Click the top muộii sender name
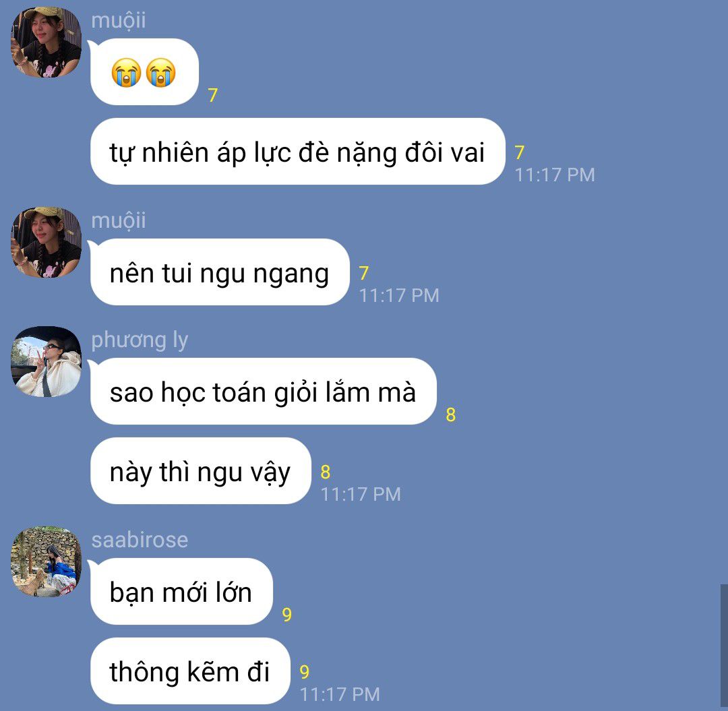 click(119, 20)
